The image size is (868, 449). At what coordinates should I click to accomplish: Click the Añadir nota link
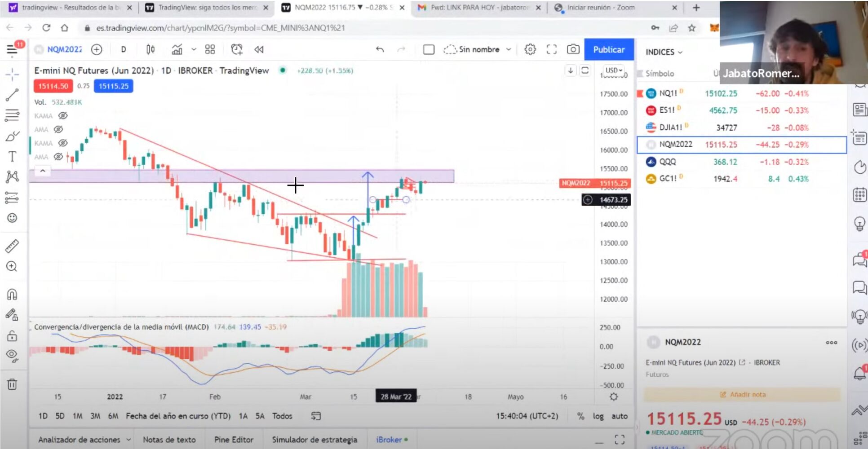(x=743, y=395)
